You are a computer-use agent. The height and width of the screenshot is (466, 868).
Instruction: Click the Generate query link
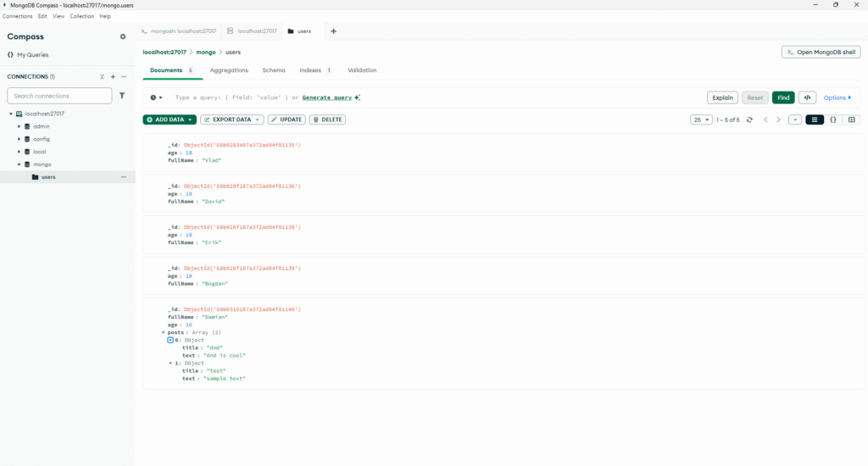(326, 97)
